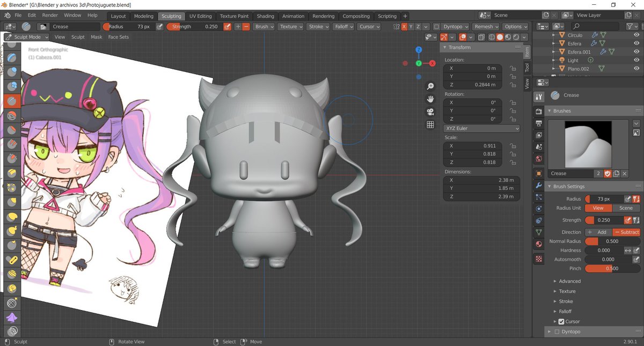
Task: Open the World properties globe icon
Action: 539,158
